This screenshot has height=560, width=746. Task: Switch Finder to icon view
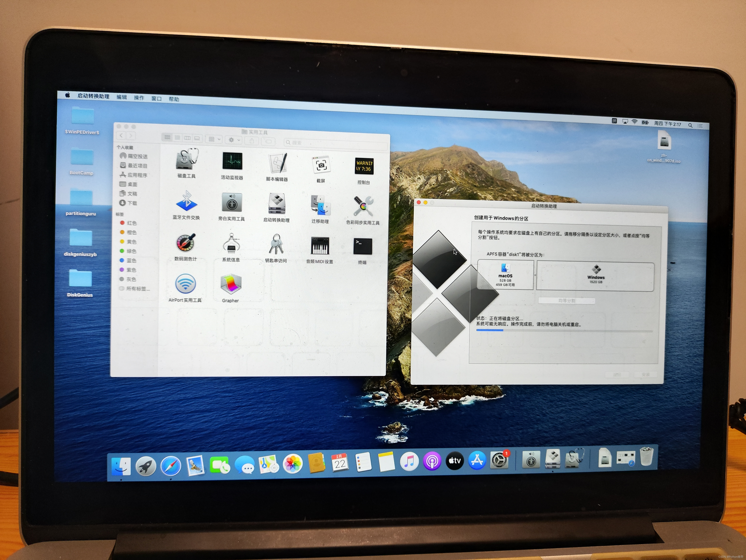point(167,137)
